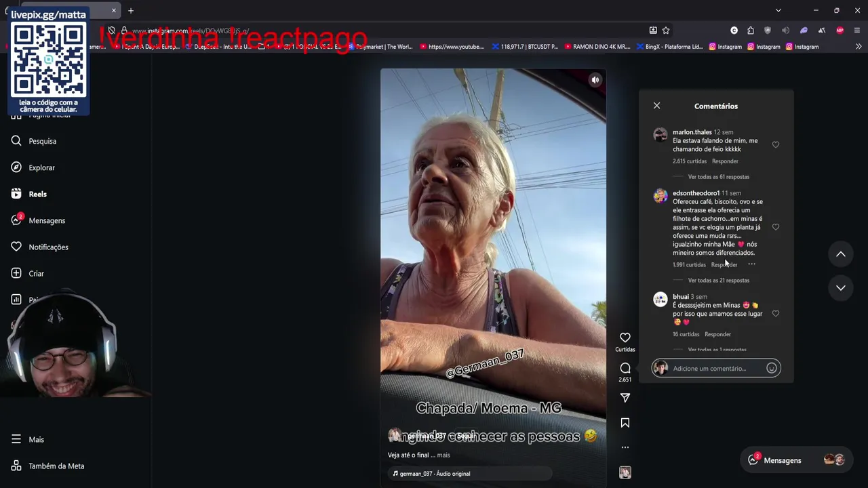Click Criar to make a post
Screen dimensions: 868x488
[28, 273]
